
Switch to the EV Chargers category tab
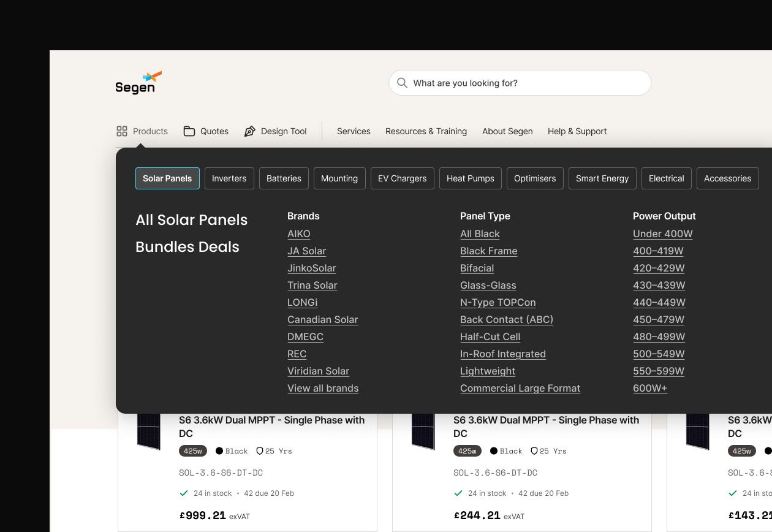tap(402, 178)
